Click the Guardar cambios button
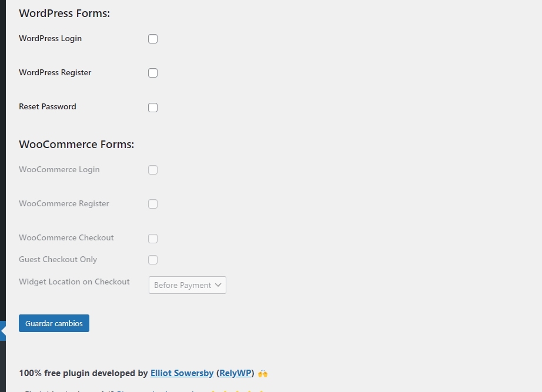 54,323
